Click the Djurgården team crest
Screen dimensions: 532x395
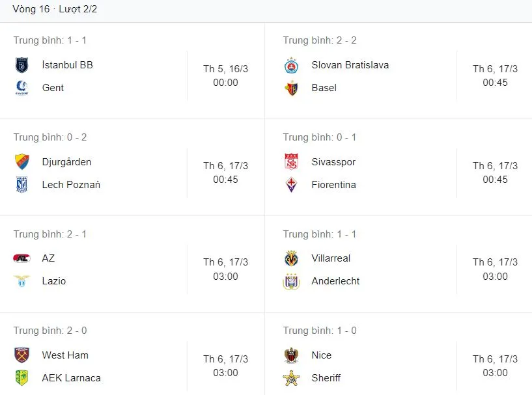[21, 162]
